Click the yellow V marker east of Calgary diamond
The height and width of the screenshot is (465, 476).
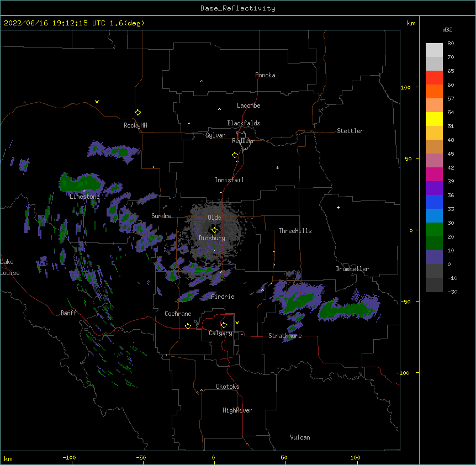237,323
